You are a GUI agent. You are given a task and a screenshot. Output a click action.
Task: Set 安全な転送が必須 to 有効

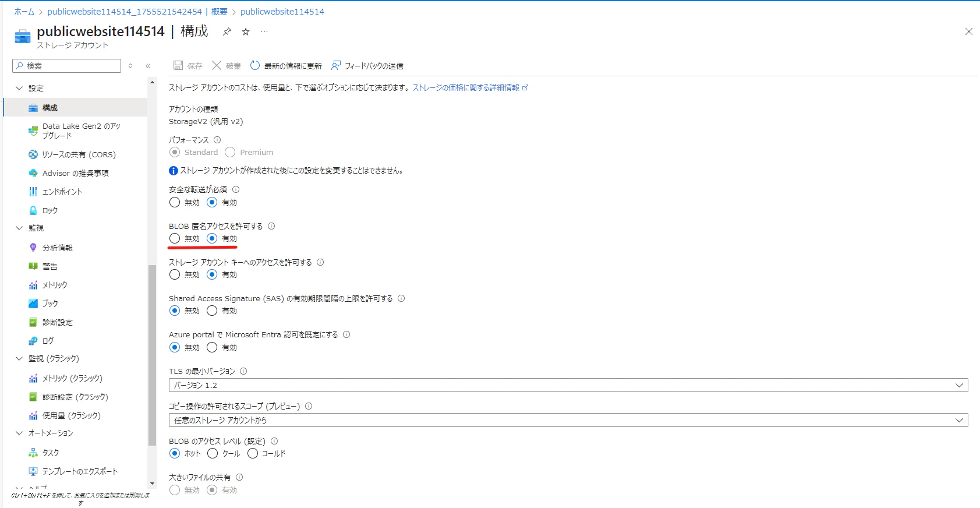click(x=212, y=202)
